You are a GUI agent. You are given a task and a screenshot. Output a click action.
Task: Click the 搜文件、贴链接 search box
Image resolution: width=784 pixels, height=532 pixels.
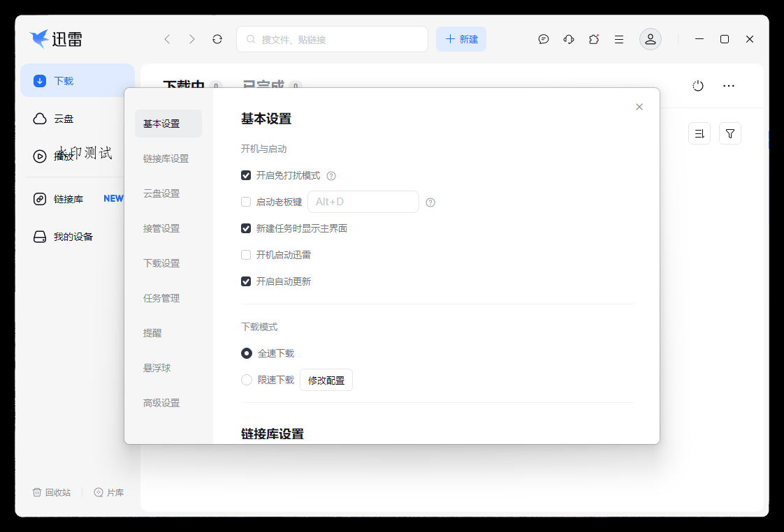point(332,39)
